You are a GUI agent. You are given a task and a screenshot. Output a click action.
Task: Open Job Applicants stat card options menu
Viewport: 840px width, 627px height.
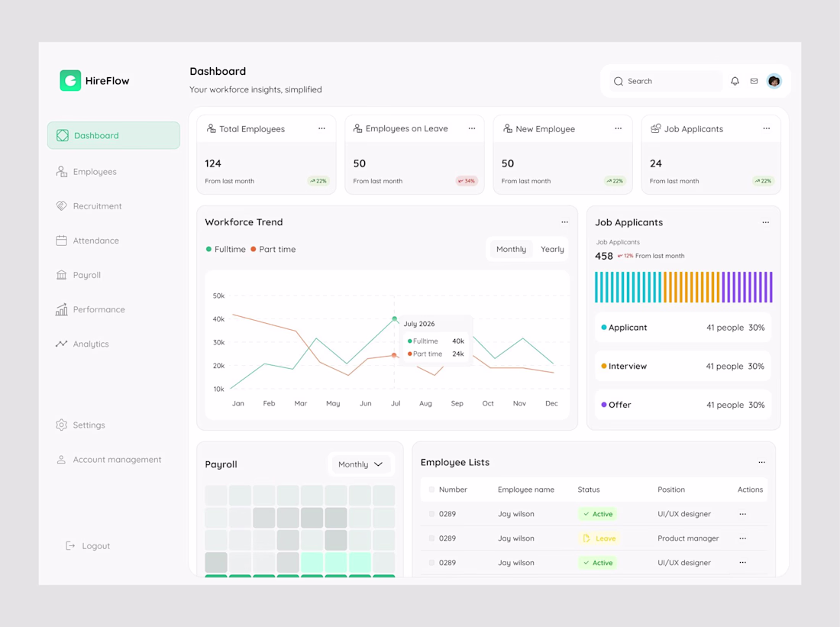767,128
